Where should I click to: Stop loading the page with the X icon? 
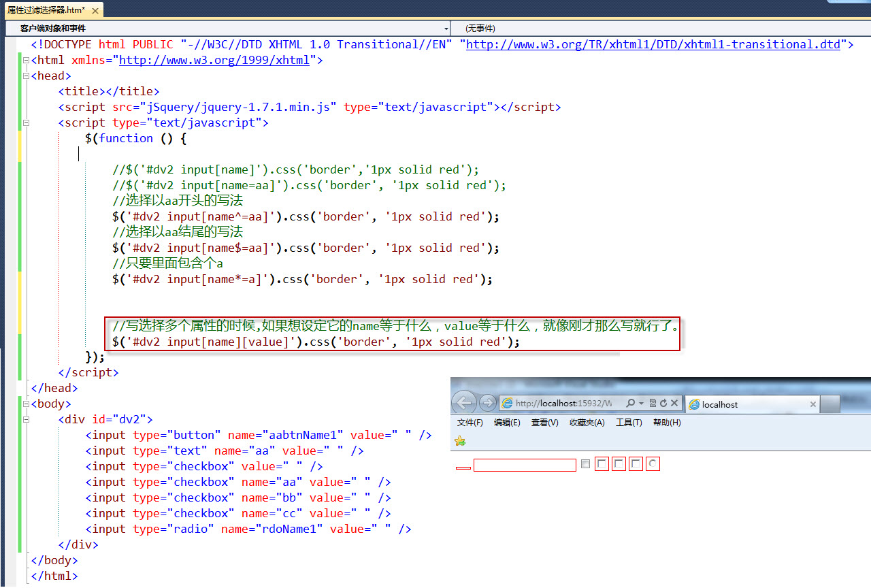(674, 403)
